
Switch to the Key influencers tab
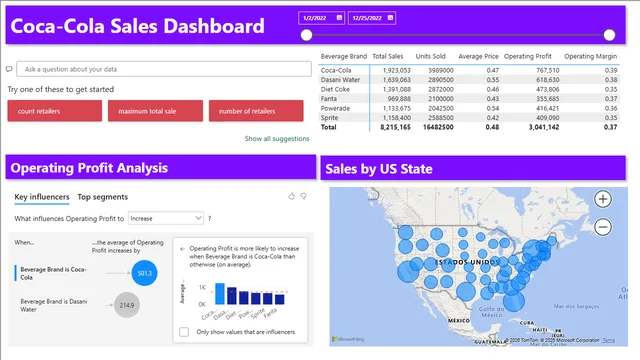[x=42, y=197]
